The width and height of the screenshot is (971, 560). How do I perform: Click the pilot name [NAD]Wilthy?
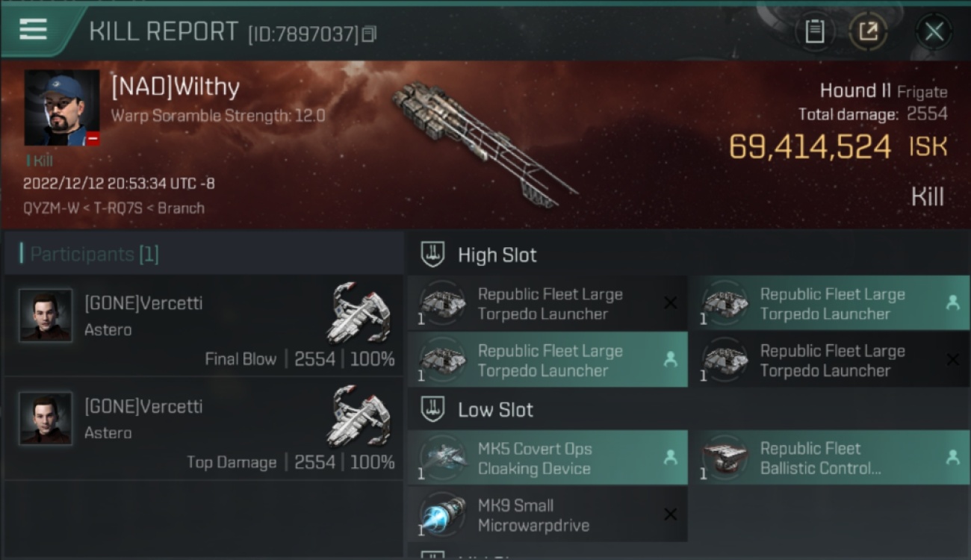click(x=176, y=87)
